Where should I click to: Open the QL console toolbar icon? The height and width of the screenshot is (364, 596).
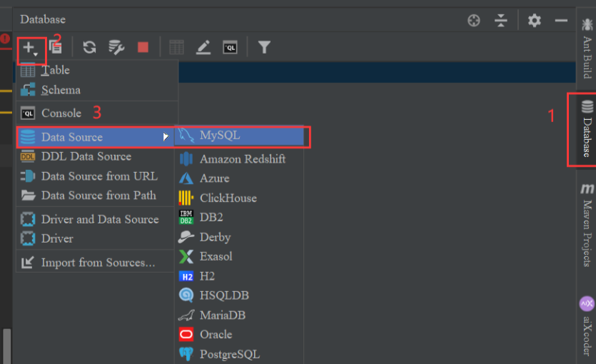[230, 48]
